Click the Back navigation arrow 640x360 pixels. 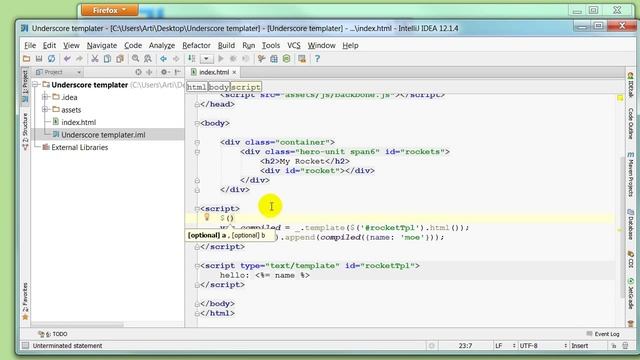click(x=163, y=59)
